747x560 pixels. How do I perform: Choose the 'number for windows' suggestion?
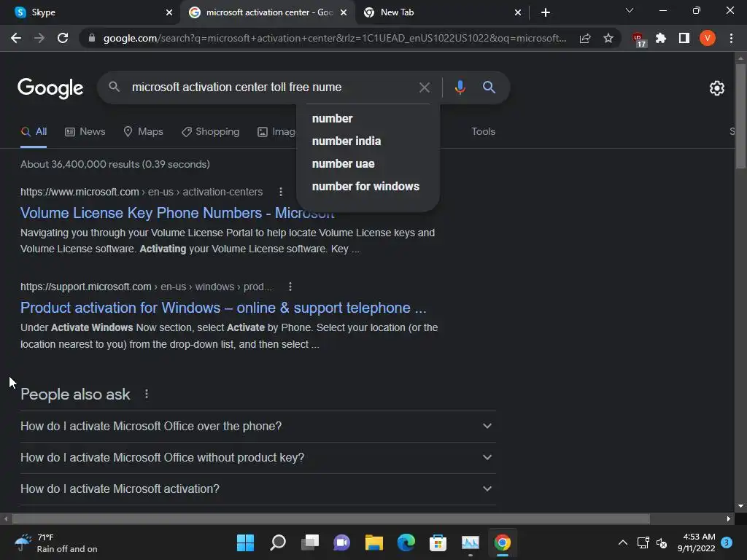368,186
